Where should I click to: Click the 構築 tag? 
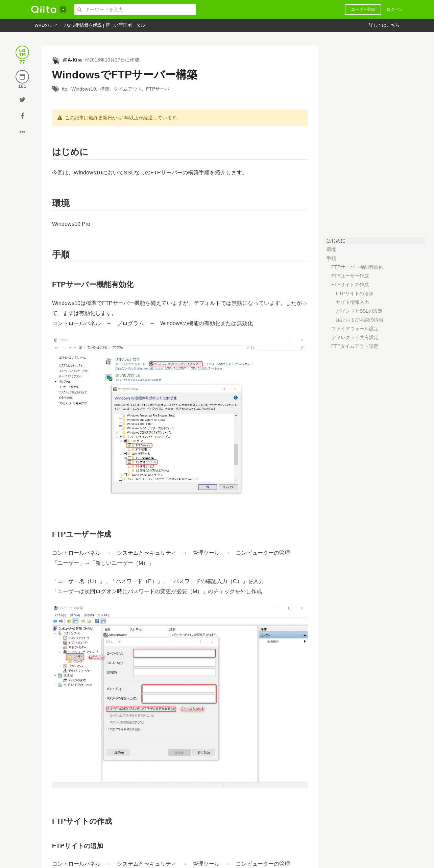(104, 89)
